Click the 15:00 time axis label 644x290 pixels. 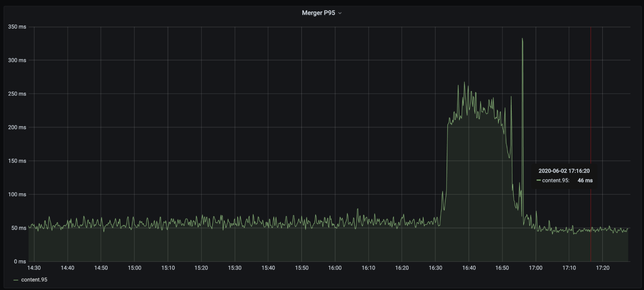[x=134, y=268]
